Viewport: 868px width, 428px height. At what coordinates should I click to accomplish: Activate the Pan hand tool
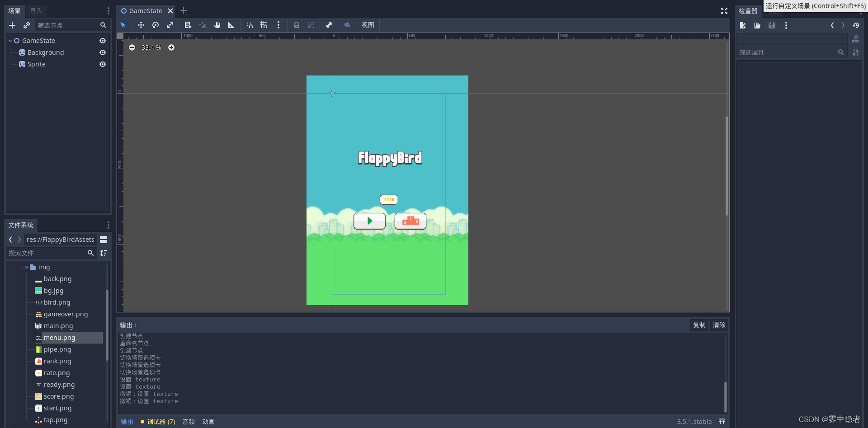pos(217,25)
